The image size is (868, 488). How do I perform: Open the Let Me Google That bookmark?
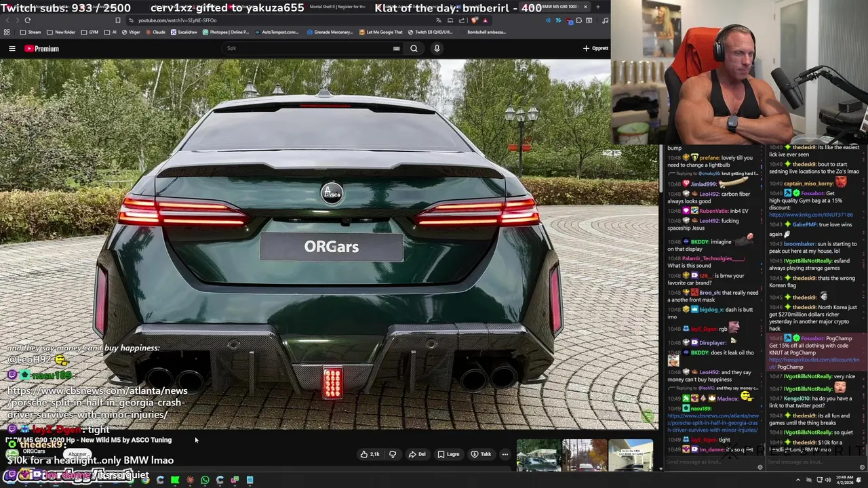tap(381, 32)
